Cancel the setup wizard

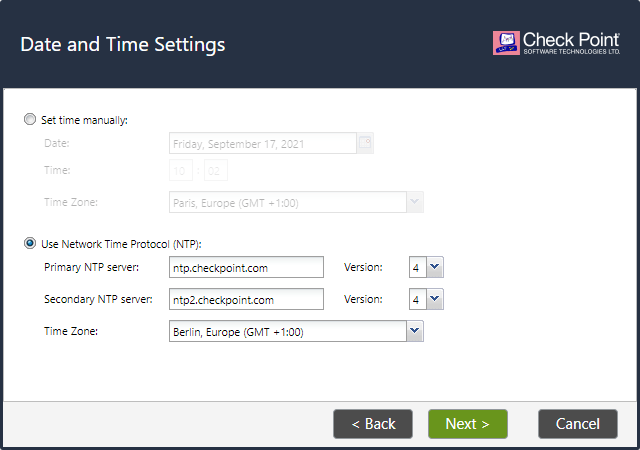coord(578,424)
